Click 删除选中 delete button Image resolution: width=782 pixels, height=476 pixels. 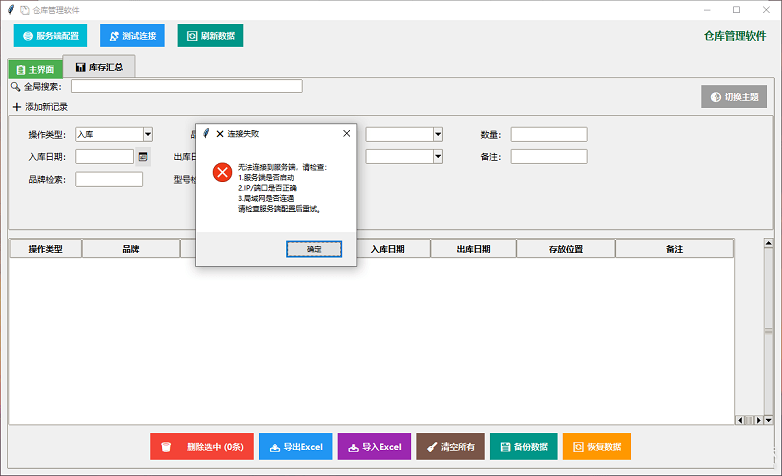[x=201, y=447]
